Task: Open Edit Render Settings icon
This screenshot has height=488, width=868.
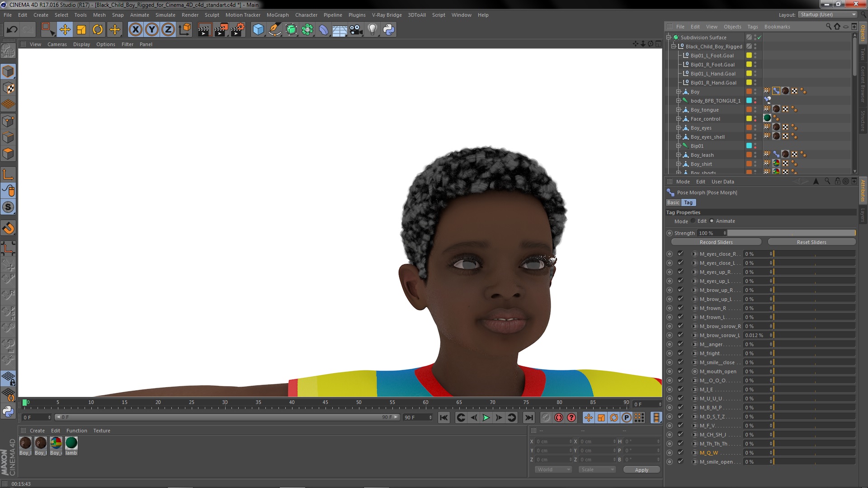Action: (238, 30)
